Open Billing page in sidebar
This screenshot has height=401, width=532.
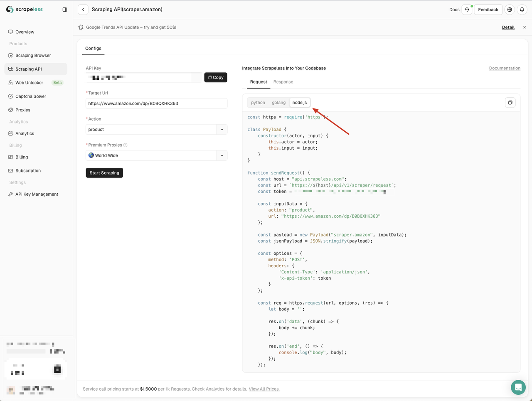pos(36,157)
